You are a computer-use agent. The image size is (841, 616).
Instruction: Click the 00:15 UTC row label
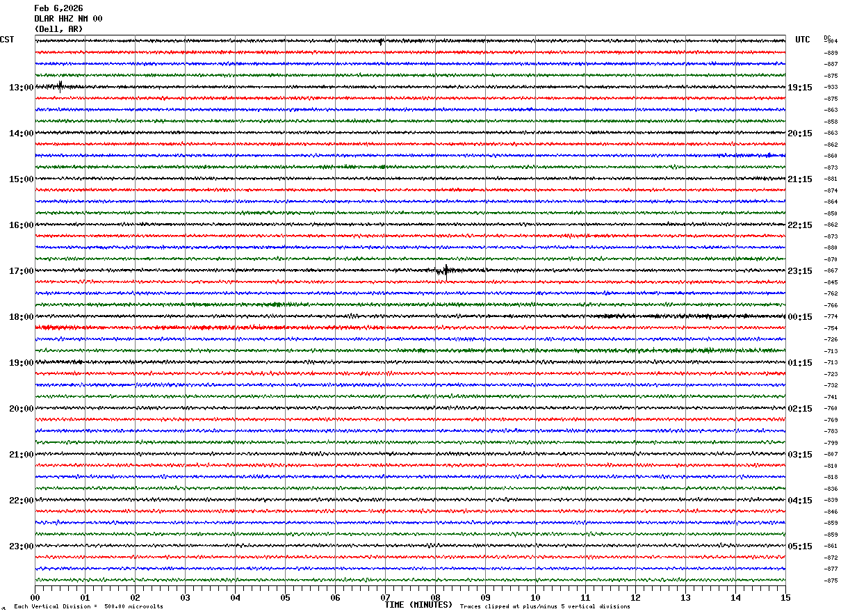800,317
